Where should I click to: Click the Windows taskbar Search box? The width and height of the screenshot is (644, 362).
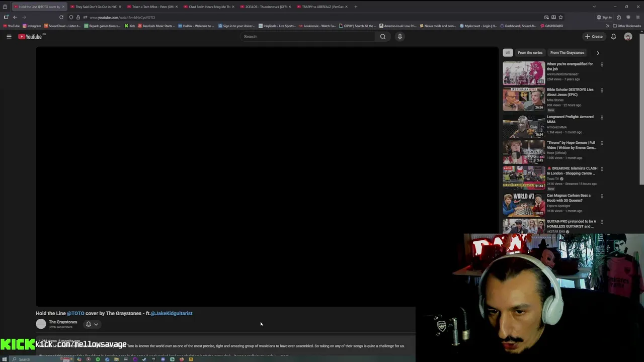pyautogui.click(x=40, y=359)
